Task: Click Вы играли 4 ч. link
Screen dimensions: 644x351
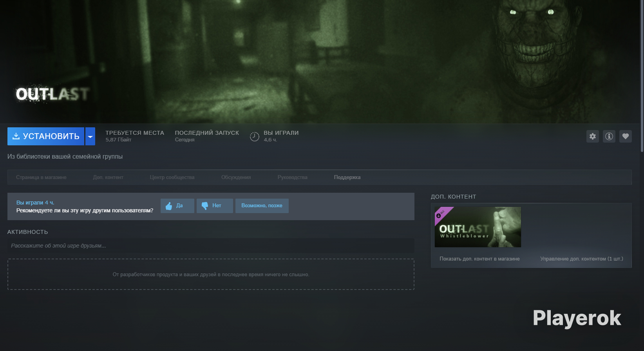Action: pyautogui.click(x=35, y=203)
